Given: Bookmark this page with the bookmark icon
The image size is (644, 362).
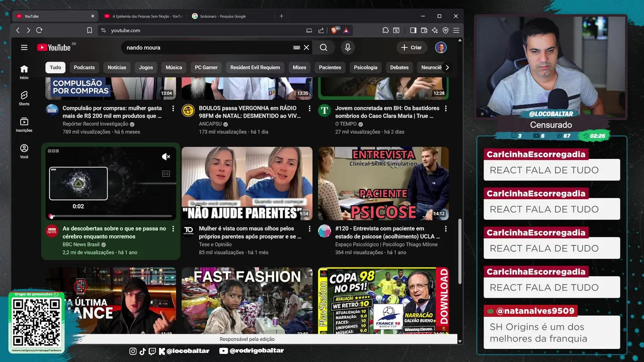Looking at the screenshot, I should (x=89, y=30).
